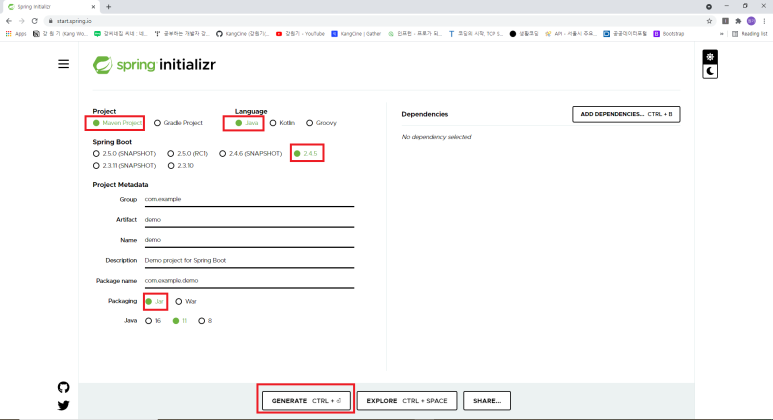Go back in browser history
The width and height of the screenshot is (773, 420).
coord(9,21)
